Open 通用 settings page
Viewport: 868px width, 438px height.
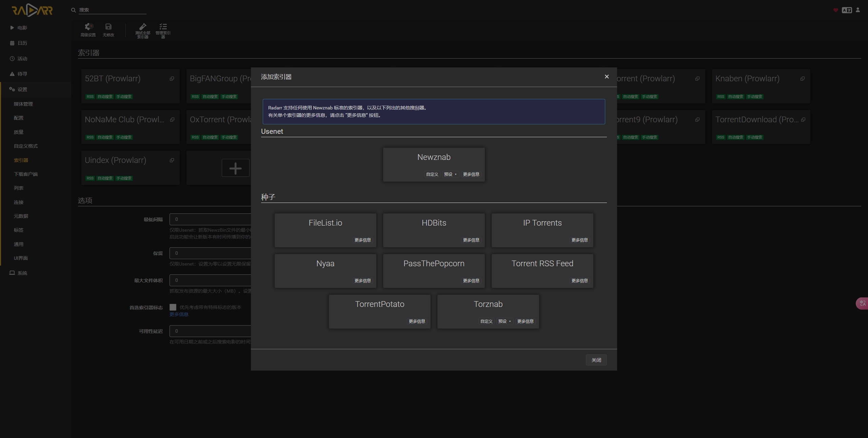[19, 244]
